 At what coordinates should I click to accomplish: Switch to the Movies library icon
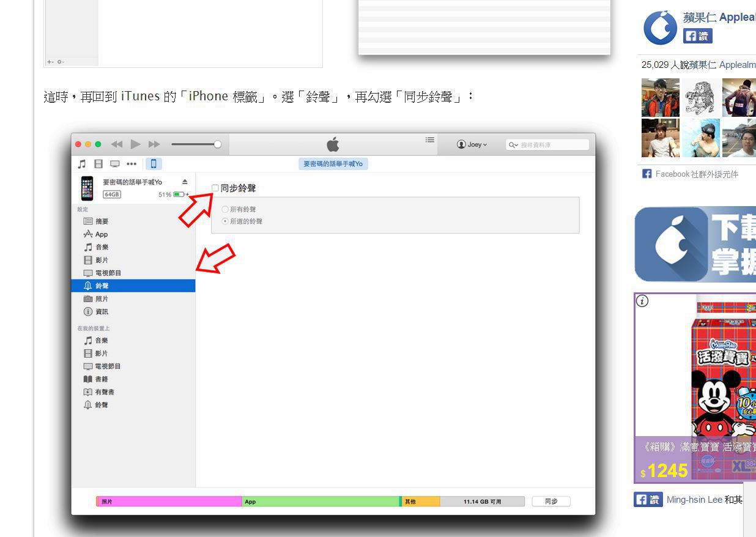[98, 163]
